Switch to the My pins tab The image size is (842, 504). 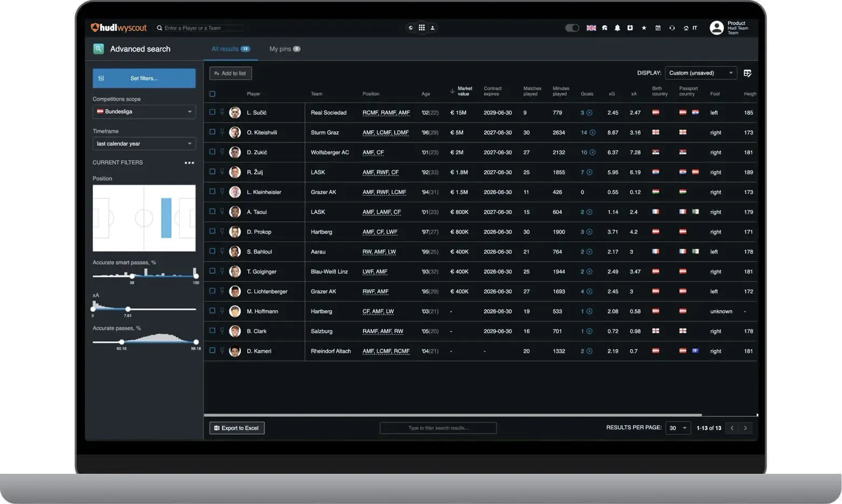click(x=284, y=49)
